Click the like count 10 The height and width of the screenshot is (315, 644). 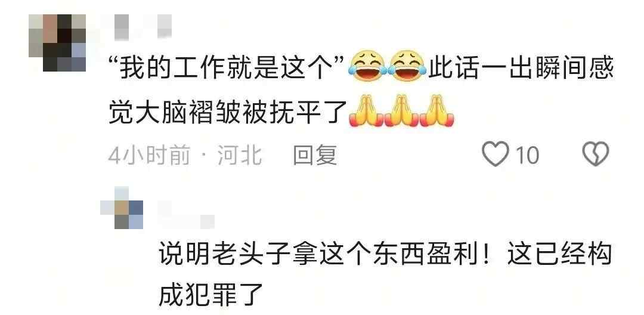pyautogui.click(x=527, y=156)
